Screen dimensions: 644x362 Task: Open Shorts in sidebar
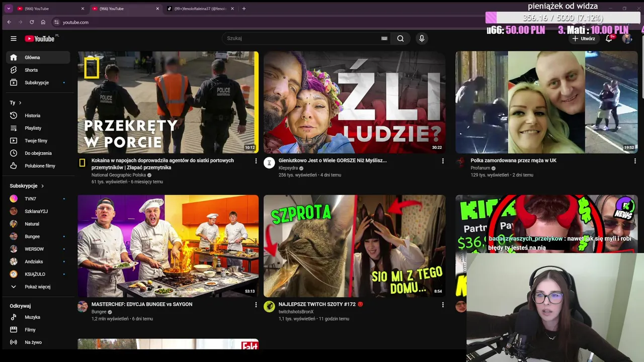coord(38,70)
